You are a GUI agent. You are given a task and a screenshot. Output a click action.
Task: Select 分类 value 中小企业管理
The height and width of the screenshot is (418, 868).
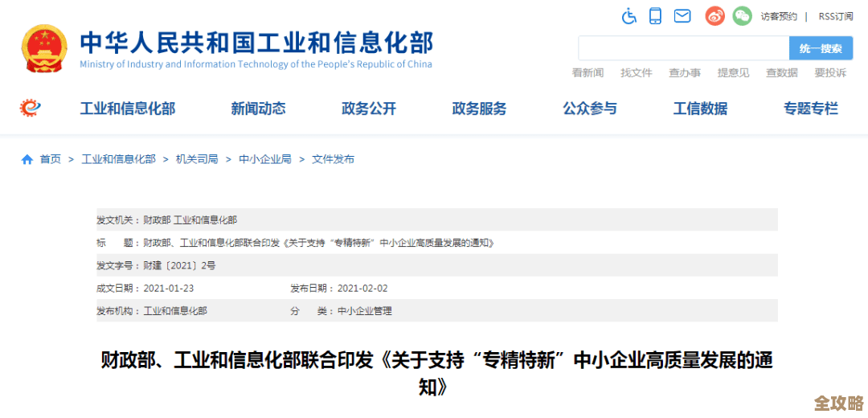click(x=364, y=311)
